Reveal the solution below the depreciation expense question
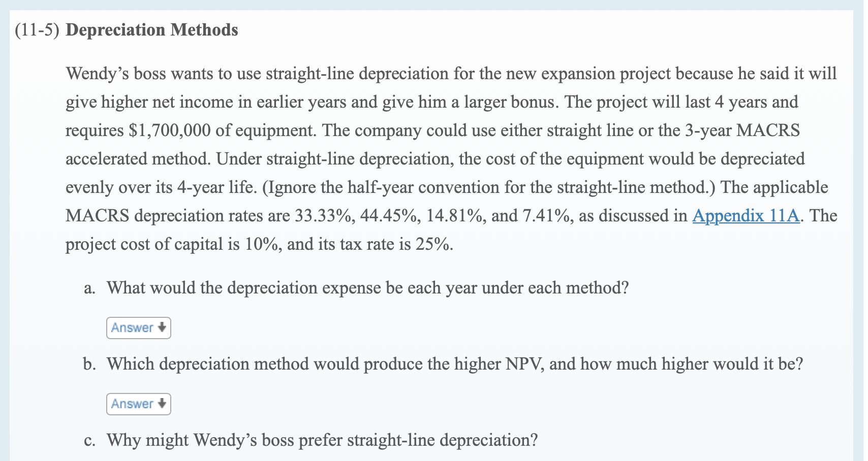 138,328
